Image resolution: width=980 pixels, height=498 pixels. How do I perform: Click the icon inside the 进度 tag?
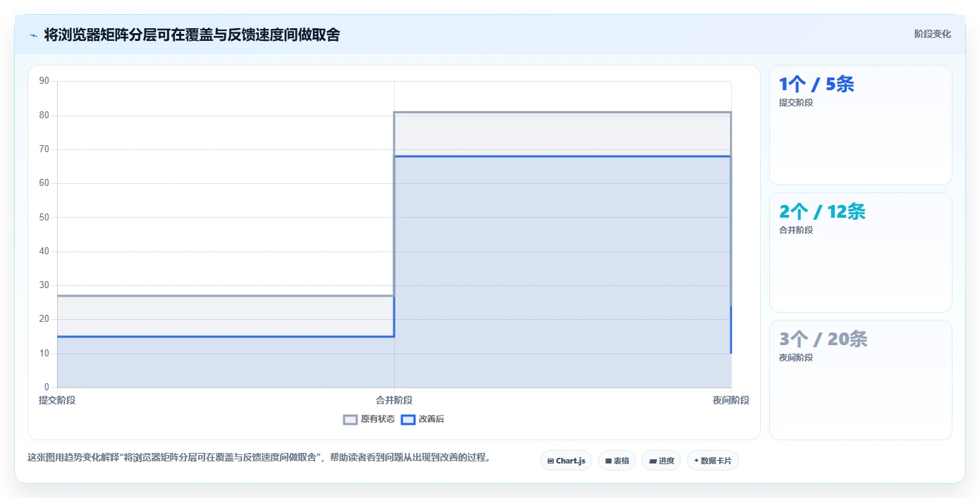tap(653, 461)
